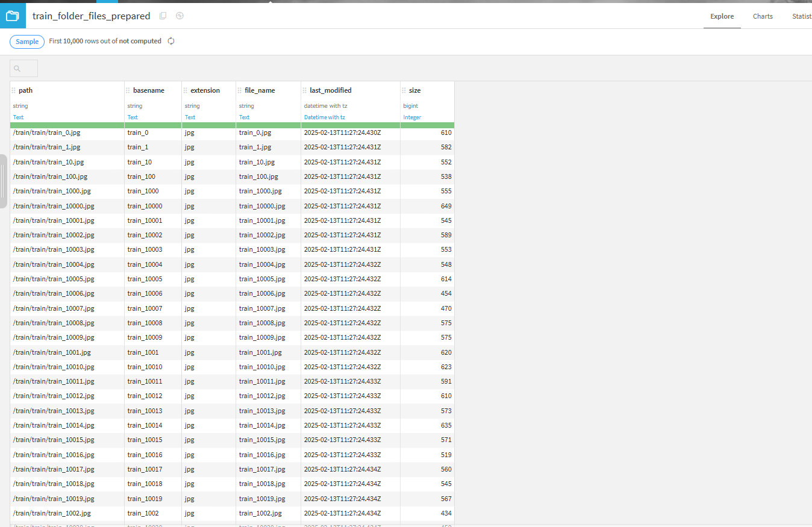Click the drag handle icon of basename column

pyautogui.click(x=128, y=90)
